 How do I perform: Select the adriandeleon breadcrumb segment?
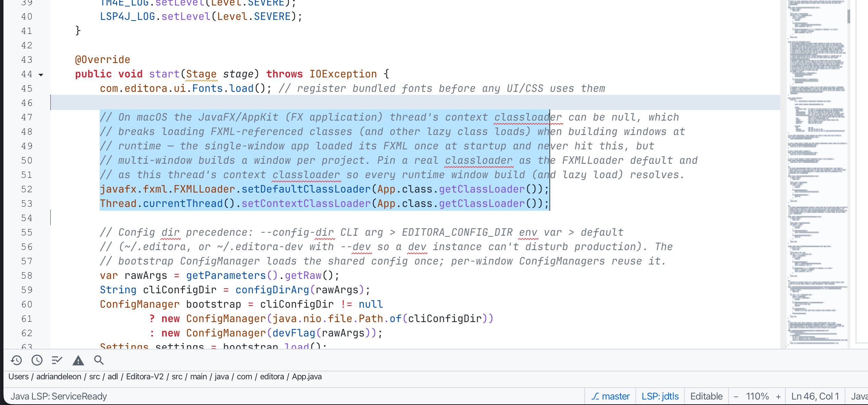(x=59, y=377)
